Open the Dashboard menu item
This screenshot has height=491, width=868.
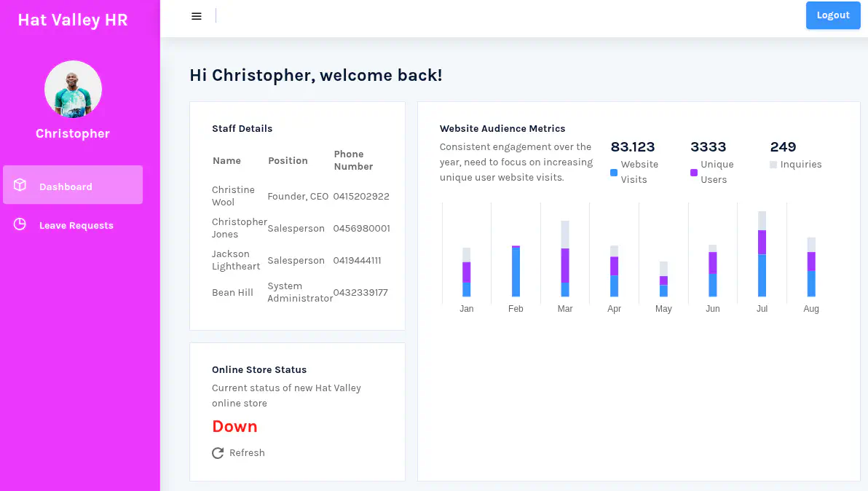(x=66, y=186)
